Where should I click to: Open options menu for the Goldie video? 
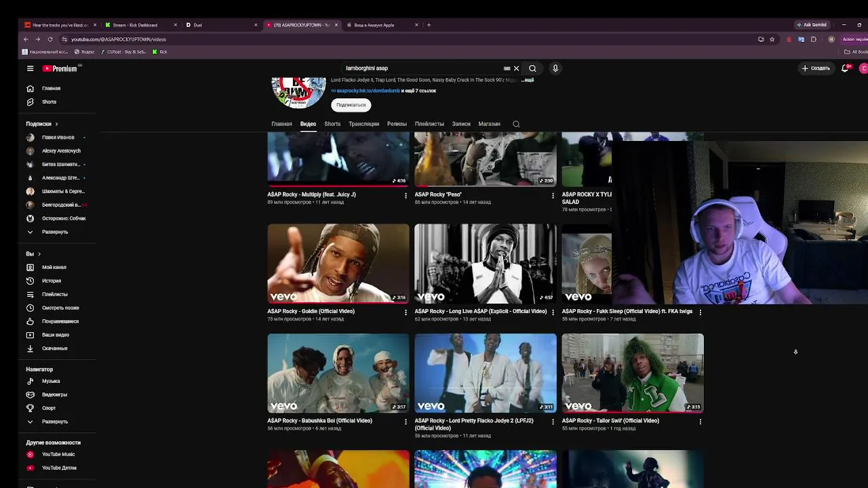pos(406,312)
